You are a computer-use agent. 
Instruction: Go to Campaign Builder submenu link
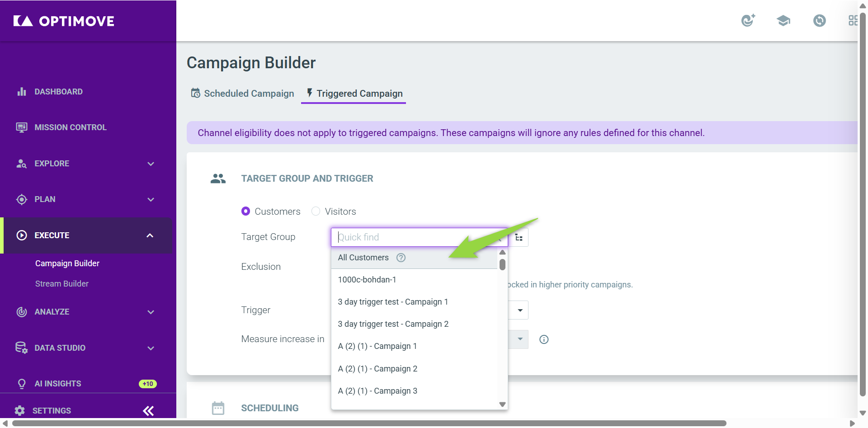(x=67, y=263)
